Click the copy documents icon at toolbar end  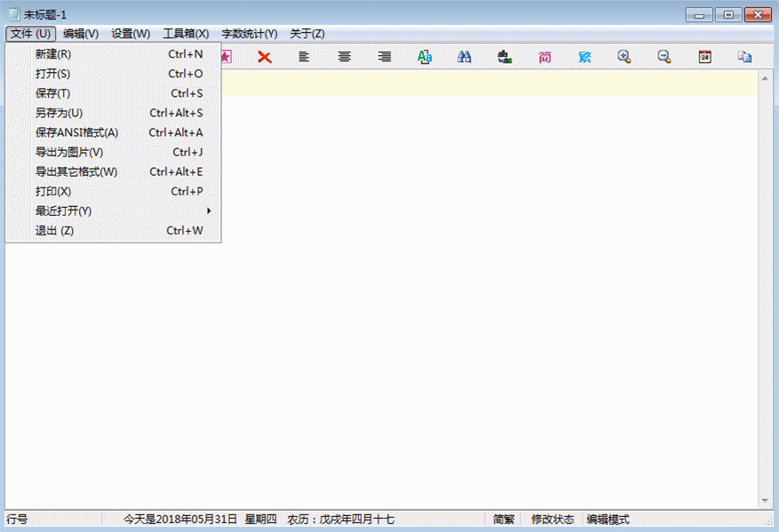click(x=744, y=57)
